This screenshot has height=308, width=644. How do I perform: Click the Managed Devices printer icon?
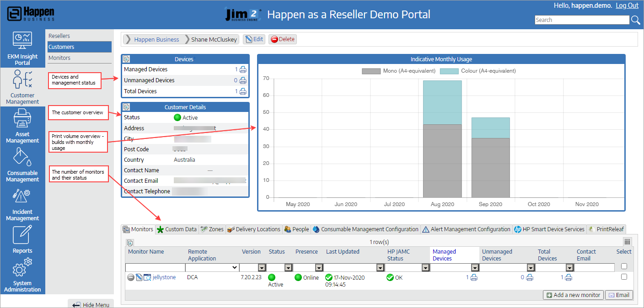pos(242,69)
